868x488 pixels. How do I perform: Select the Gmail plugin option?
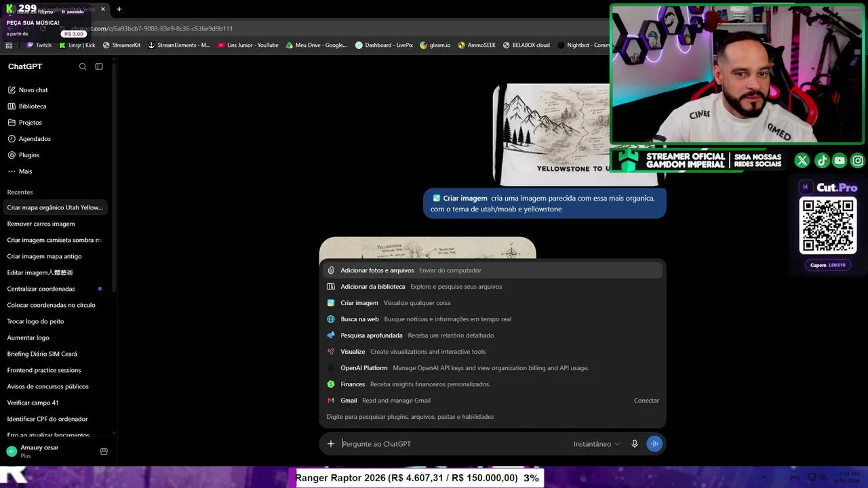coord(493,401)
